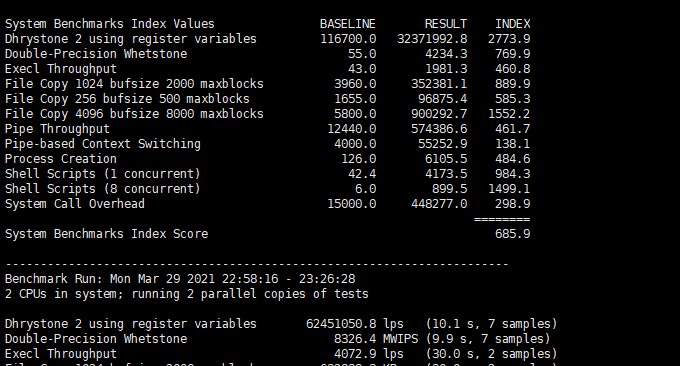Select 'File Copy 256 bufsize 500 maxblocks' text
The height and width of the screenshot is (366, 680).
[x=127, y=99]
